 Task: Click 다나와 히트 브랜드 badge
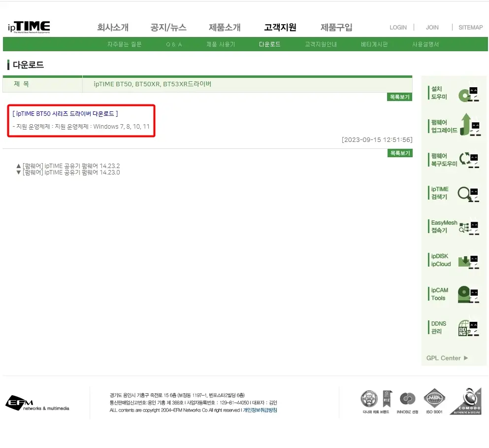click(376, 402)
